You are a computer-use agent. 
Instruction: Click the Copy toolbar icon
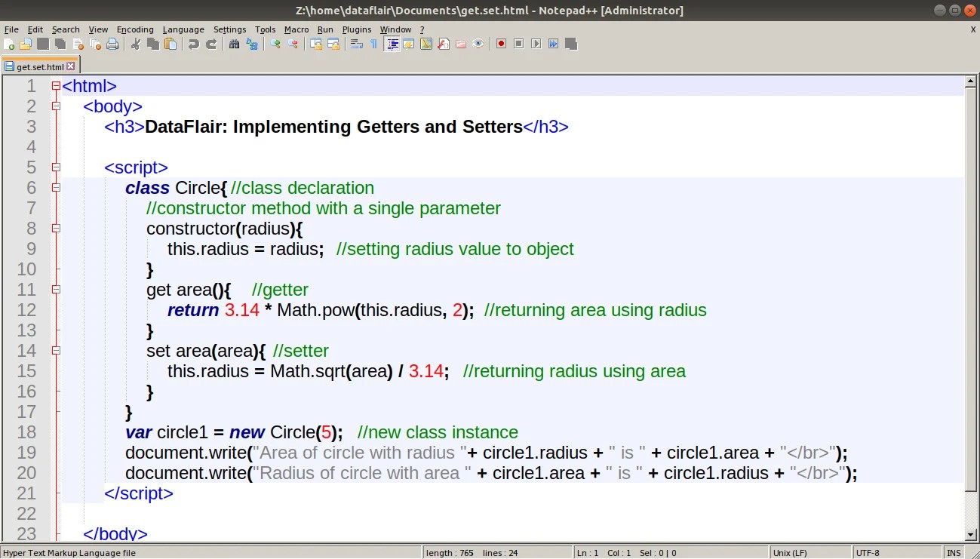tap(153, 44)
